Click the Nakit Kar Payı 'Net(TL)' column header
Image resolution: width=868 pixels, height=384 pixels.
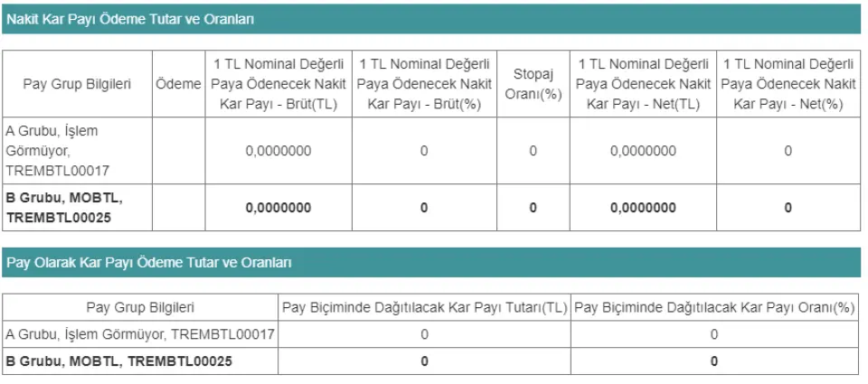click(x=643, y=84)
